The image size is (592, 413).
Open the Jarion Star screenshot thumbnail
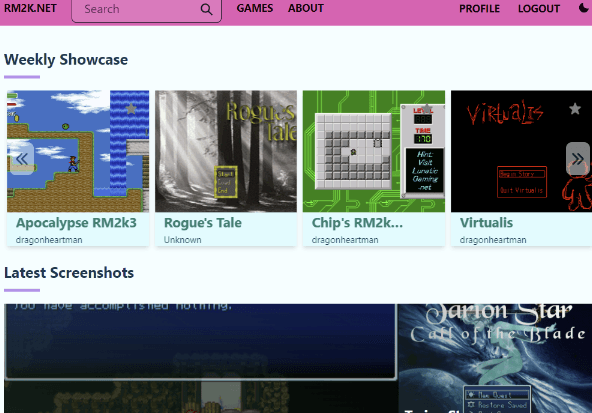point(495,358)
